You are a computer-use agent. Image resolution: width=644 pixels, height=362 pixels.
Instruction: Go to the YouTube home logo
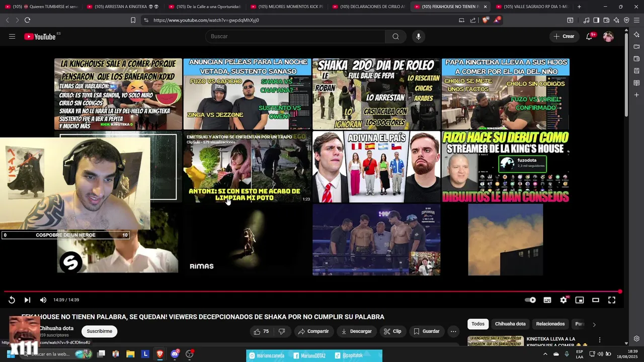pyautogui.click(x=40, y=36)
